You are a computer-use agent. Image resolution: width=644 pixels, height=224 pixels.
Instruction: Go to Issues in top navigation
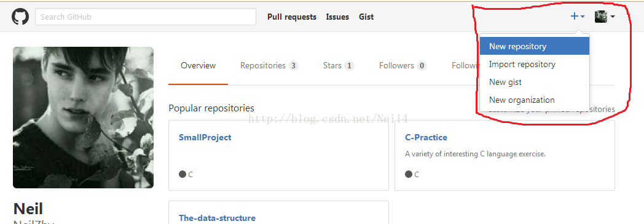337,17
